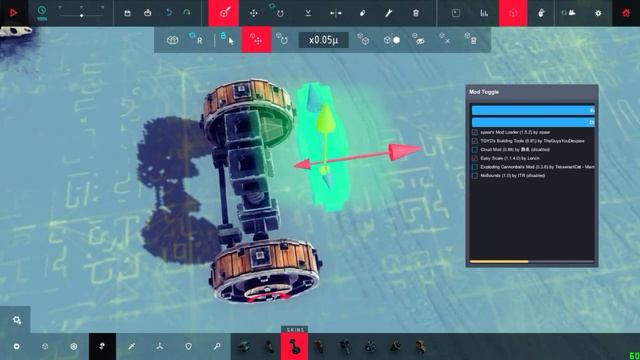Select the highlighted block translate tool
This screenshot has height=360, width=640.
[256, 40]
